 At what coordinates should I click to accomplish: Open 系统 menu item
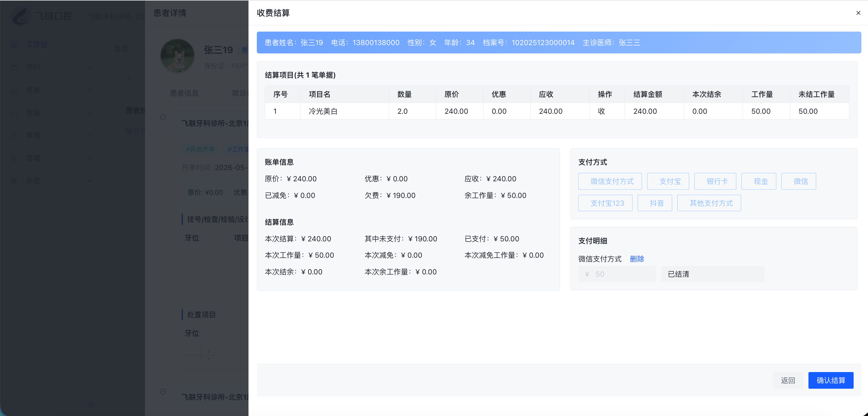click(x=33, y=181)
